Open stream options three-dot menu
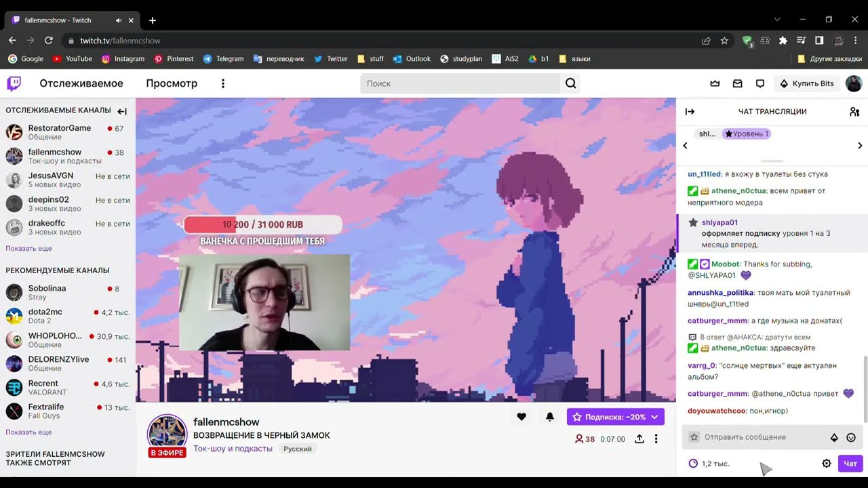Screen dimensions: 868x488 (656, 439)
